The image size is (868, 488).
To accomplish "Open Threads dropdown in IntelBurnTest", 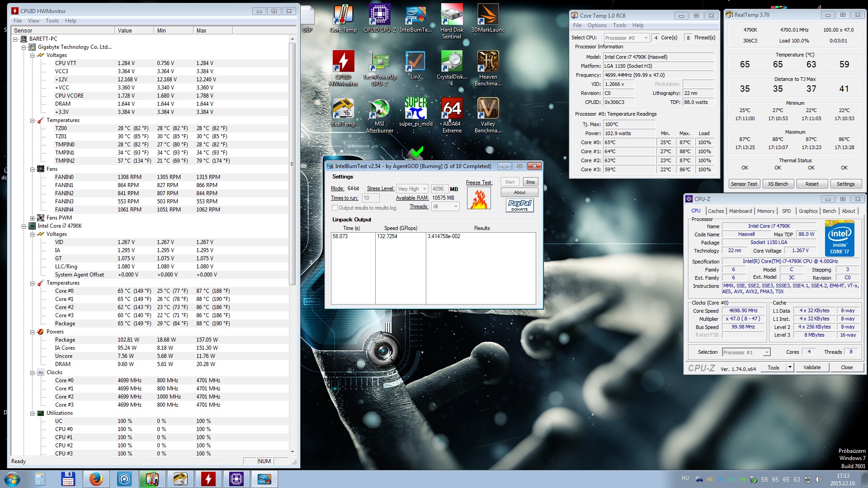I will click(x=445, y=206).
